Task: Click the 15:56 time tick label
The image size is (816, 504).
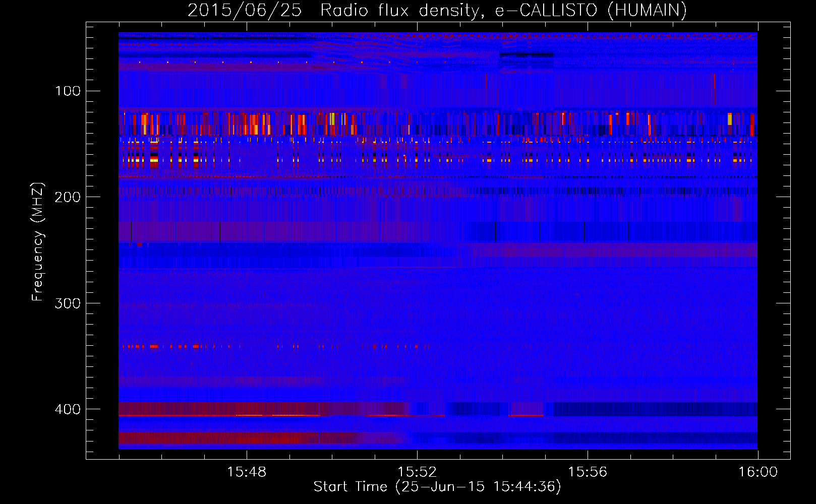Action: pyautogui.click(x=588, y=472)
